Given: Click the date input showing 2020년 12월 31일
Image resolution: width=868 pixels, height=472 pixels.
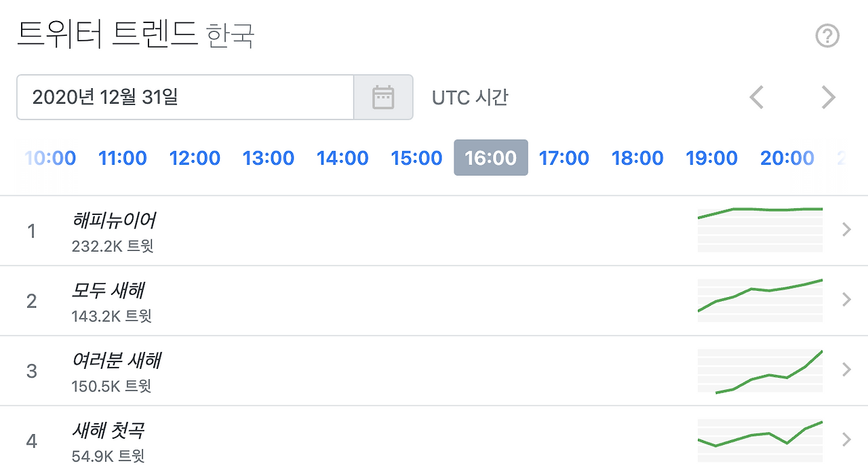Looking at the screenshot, I should point(184,97).
